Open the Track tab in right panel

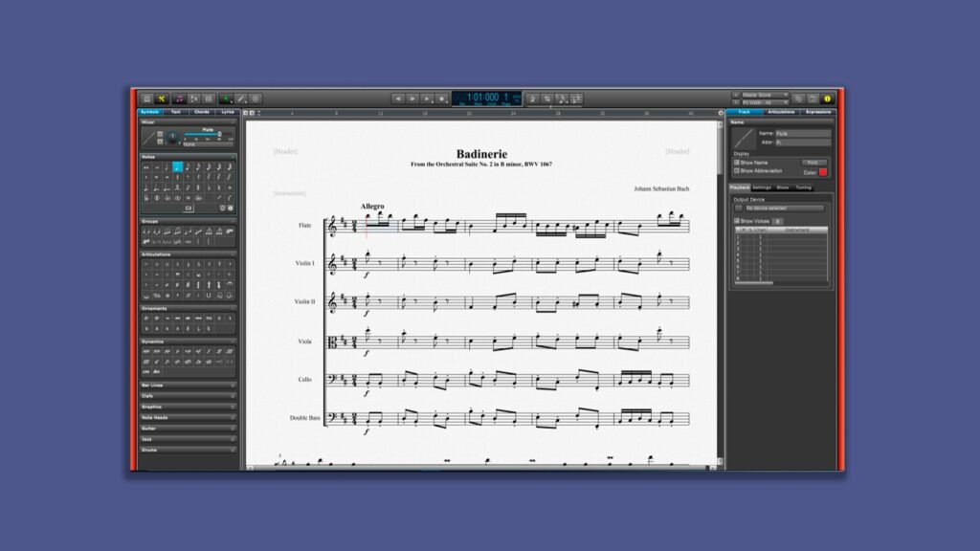pyautogui.click(x=744, y=112)
